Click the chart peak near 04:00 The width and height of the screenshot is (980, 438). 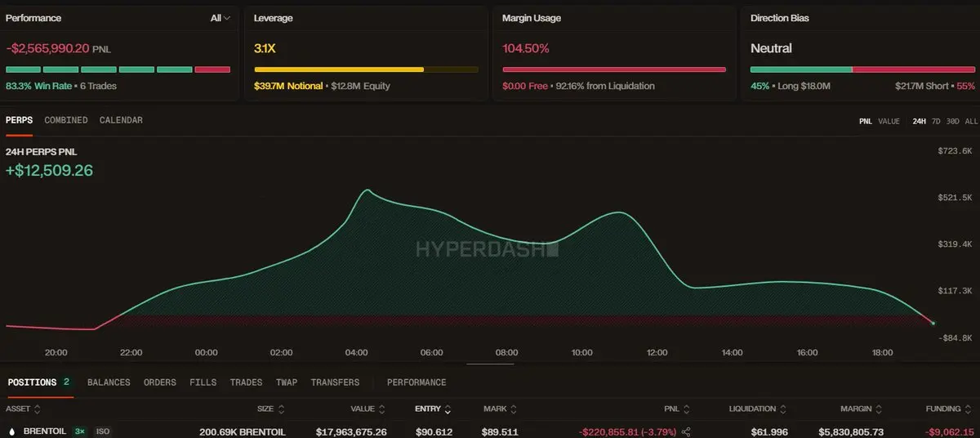[x=367, y=190]
